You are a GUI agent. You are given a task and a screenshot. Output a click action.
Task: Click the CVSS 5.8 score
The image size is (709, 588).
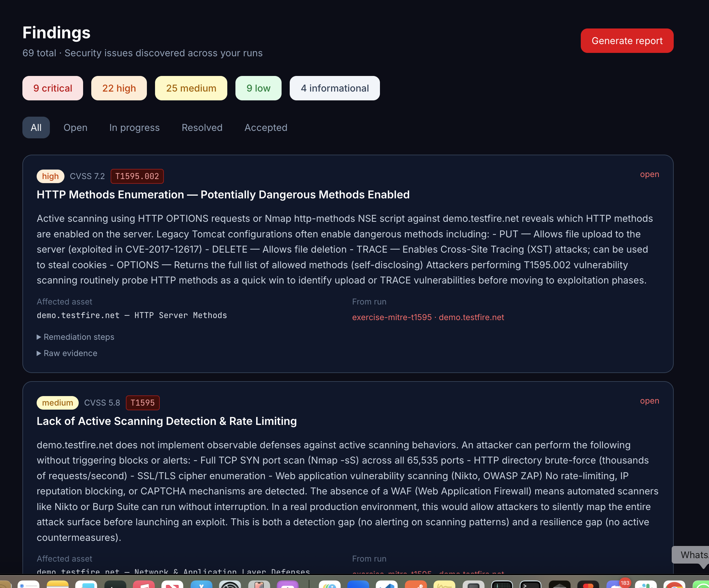point(102,403)
